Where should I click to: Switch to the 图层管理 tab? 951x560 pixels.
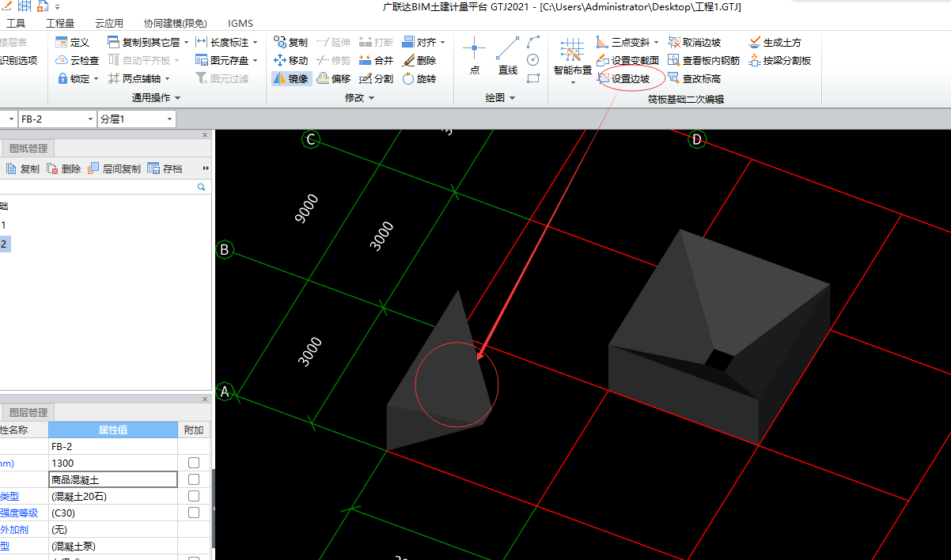[28, 412]
